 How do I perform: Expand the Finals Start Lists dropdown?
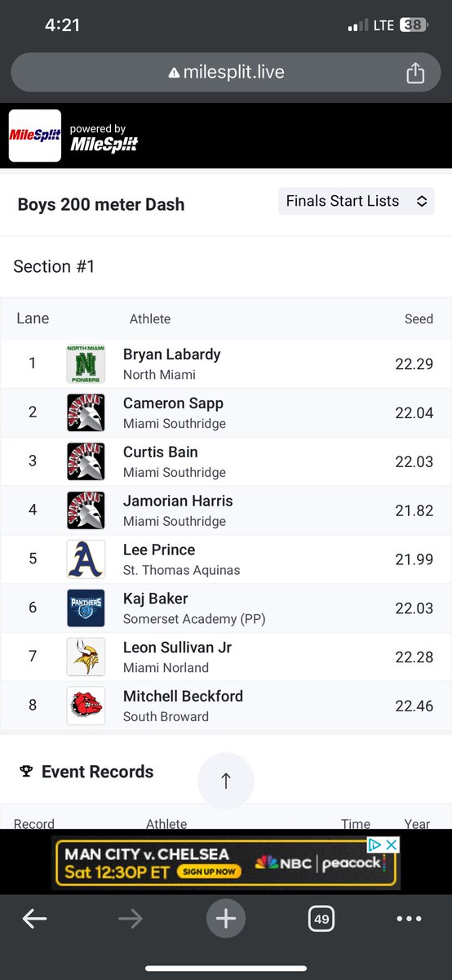[356, 201]
